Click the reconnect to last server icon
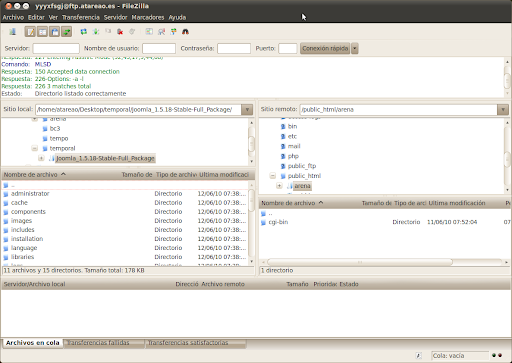This screenshot has width=512, height=363. pos(132,32)
